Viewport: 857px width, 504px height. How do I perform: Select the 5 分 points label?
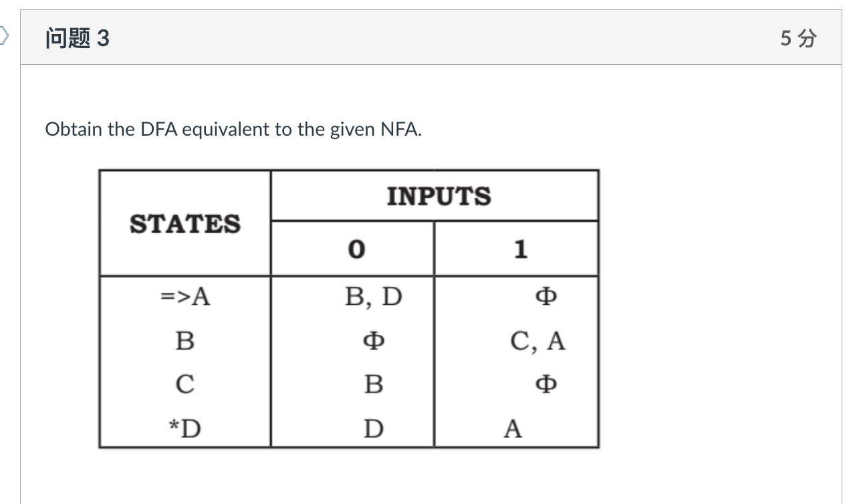pos(798,39)
